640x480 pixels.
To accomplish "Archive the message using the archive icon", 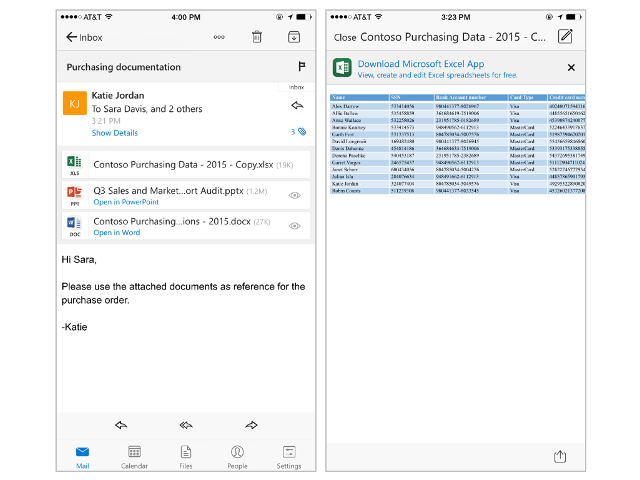I will pyautogui.click(x=294, y=37).
